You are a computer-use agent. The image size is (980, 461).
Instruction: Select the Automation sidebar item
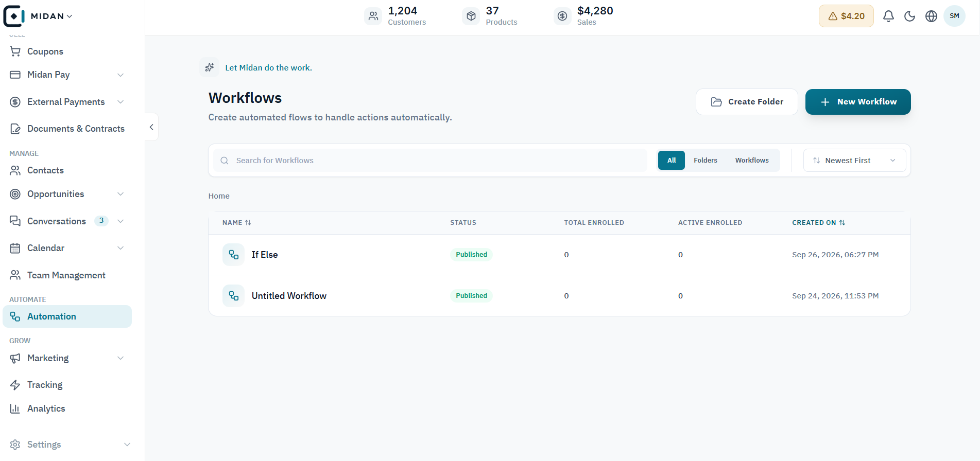click(67, 316)
